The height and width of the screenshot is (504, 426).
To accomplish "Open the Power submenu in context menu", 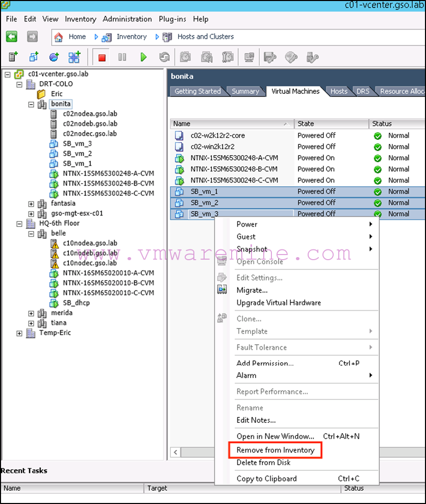I will tap(305, 224).
